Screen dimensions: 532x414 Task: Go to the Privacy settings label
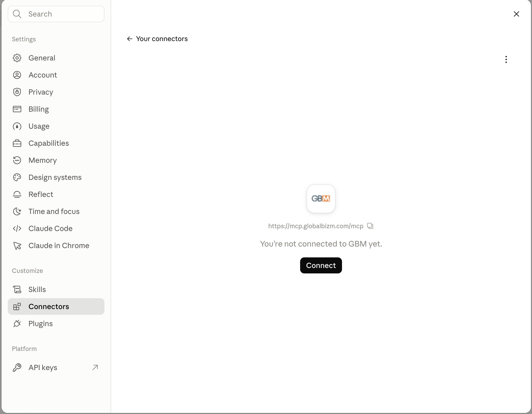click(x=41, y=92)
